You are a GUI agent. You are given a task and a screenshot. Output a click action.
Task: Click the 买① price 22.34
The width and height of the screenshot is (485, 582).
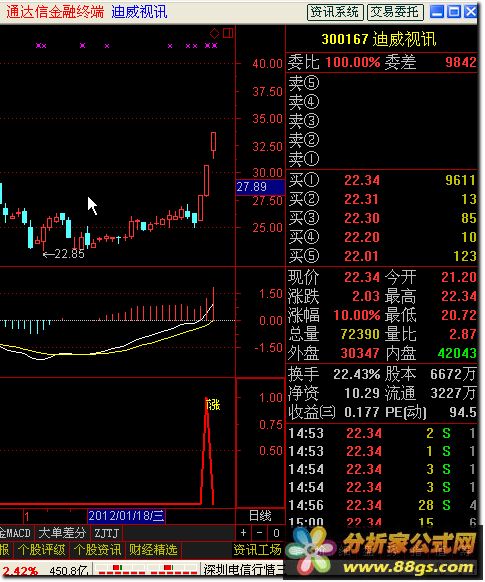click(x=362, y=180)
